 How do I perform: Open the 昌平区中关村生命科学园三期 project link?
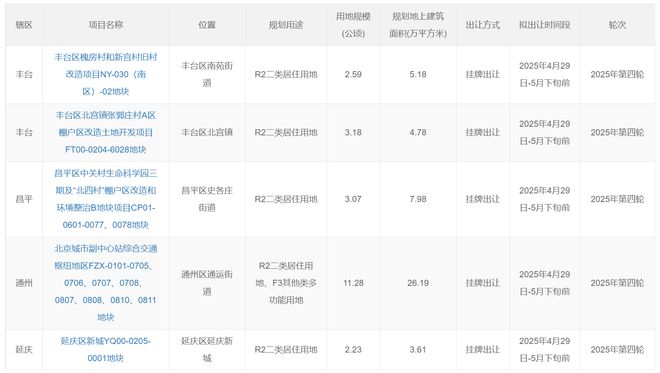coord(106,199)
